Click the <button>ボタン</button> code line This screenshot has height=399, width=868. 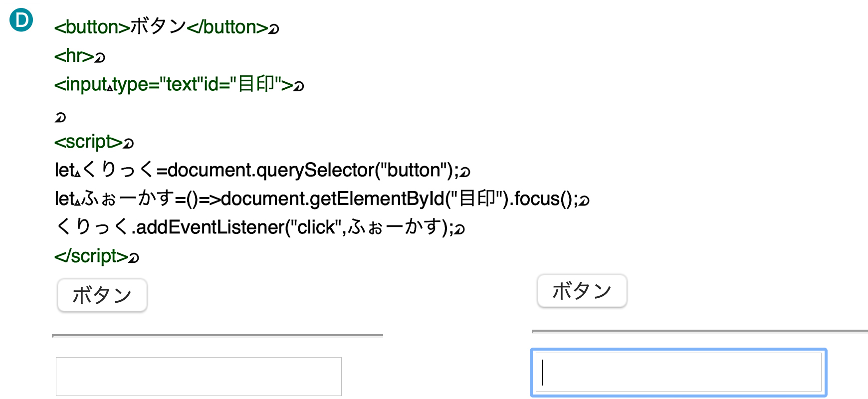162,27
